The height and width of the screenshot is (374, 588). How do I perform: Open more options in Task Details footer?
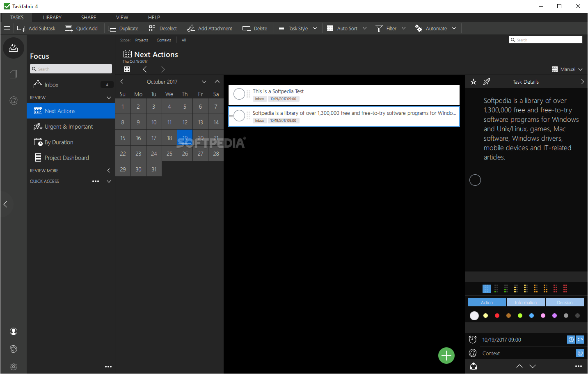pyautogui.click(x=579, y=366)
